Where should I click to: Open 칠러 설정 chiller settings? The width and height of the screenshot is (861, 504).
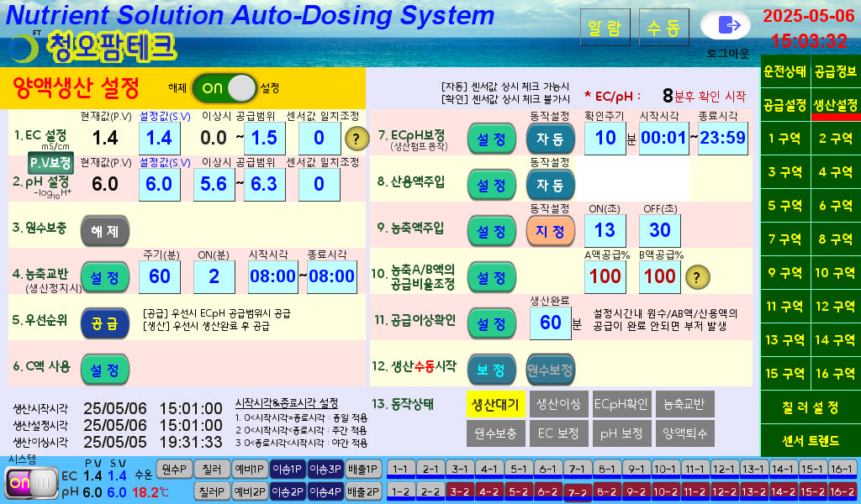(810, 407)
